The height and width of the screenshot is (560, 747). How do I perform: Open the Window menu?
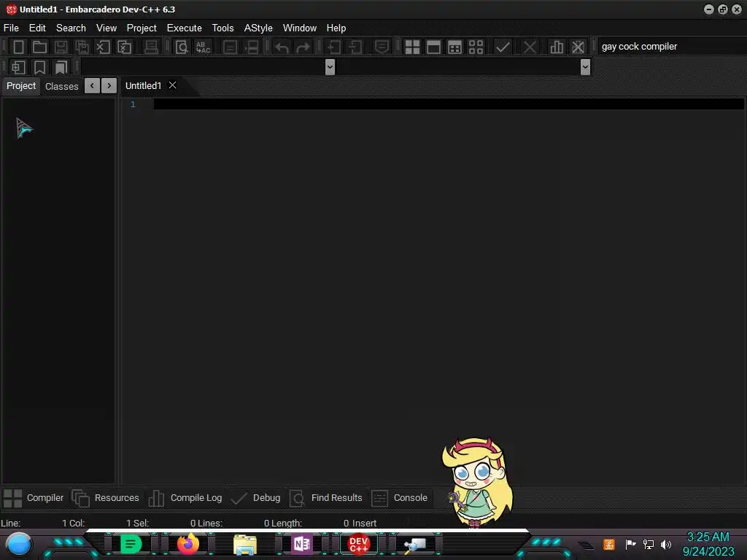coord(300,28)
